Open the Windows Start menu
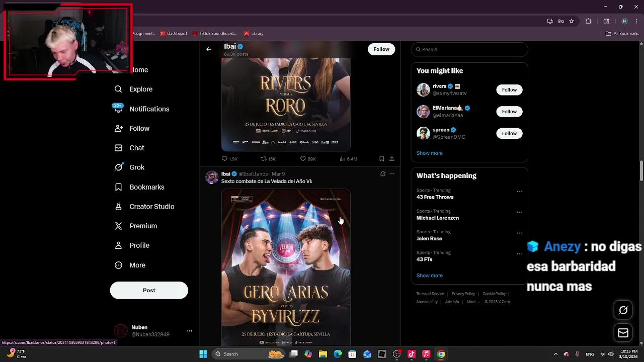This screenshot has height=362, width=644. pos(203,354)
